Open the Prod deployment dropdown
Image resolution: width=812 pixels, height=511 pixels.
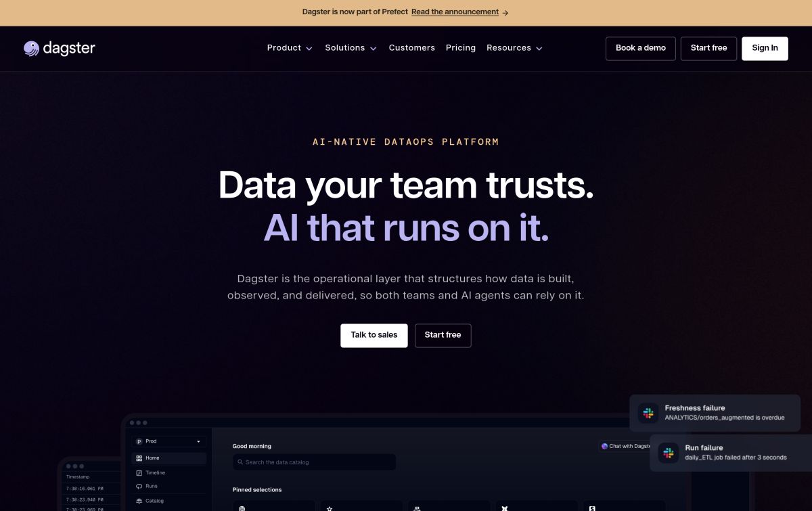coord(168,441)
